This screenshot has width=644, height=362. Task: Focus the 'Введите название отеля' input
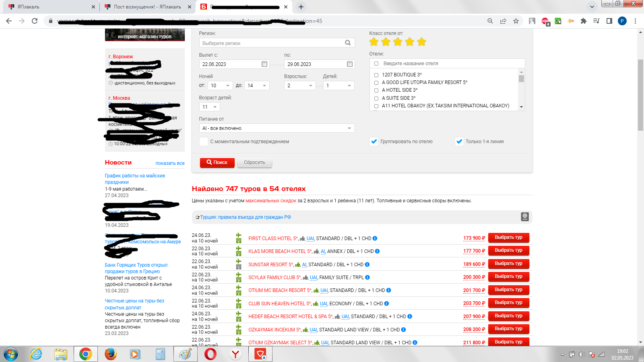pyautogui.click(x=452, y=64)
